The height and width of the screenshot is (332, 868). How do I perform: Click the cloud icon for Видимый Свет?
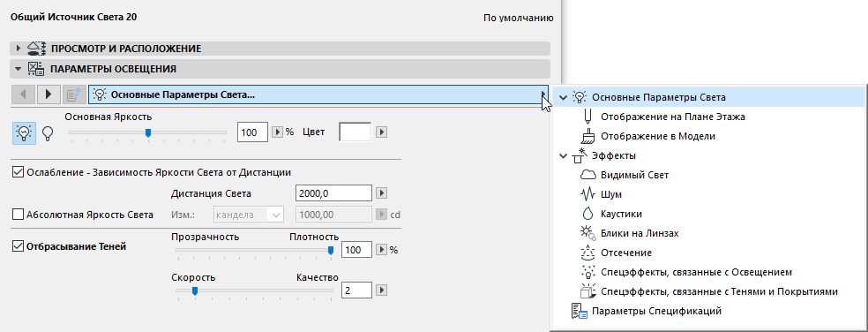tap(587, 175)
